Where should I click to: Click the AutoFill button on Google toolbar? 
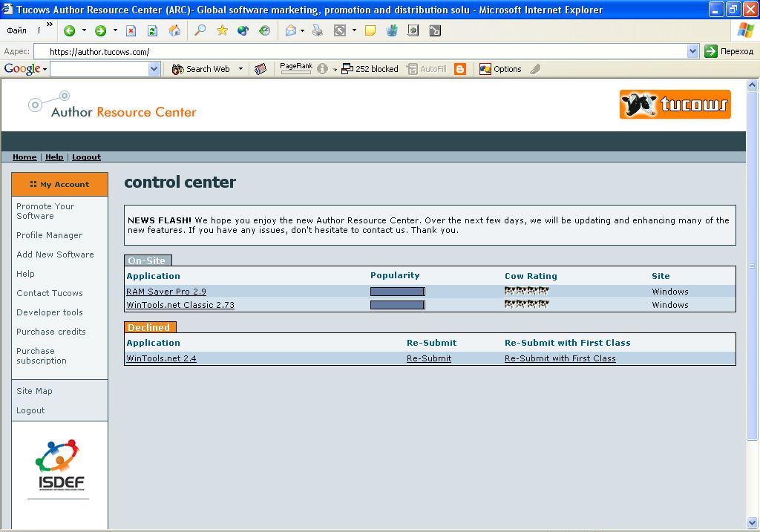pos(427,69)
